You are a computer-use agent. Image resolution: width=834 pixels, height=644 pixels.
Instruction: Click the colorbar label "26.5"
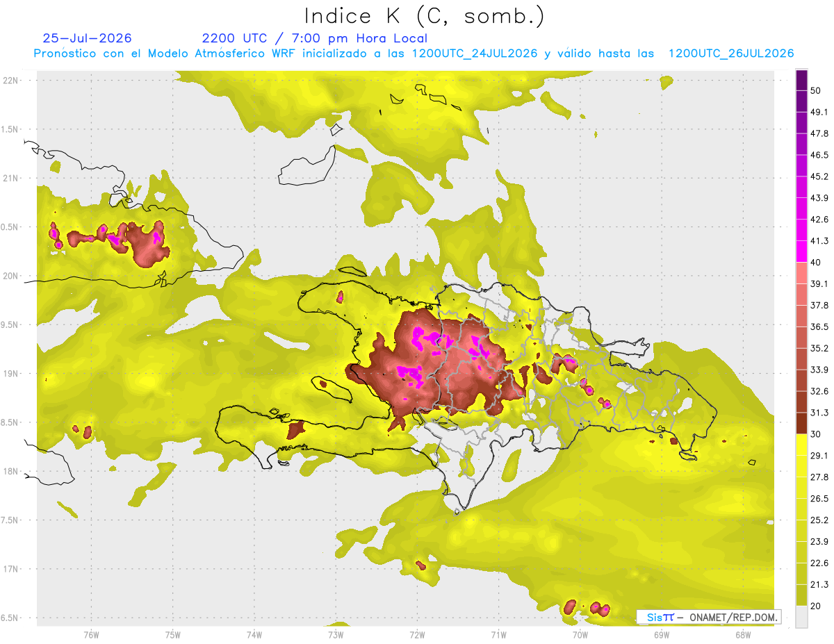(x=819, y=498)
